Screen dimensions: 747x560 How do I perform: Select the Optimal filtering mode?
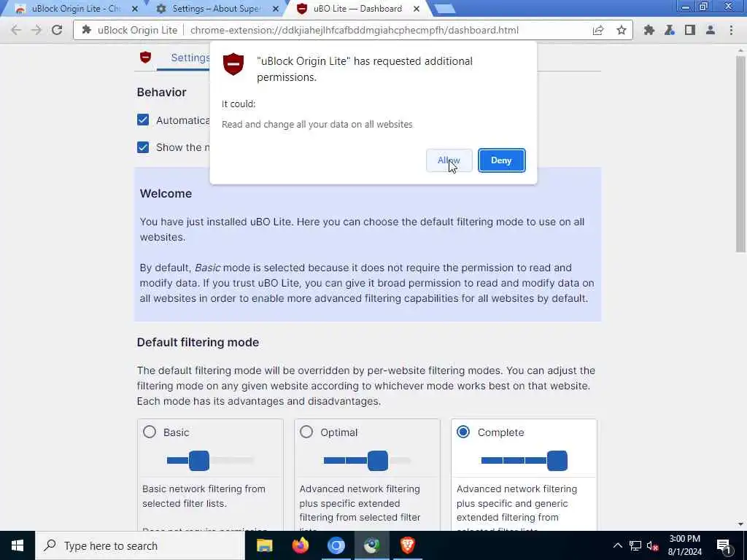click(306, 432)
